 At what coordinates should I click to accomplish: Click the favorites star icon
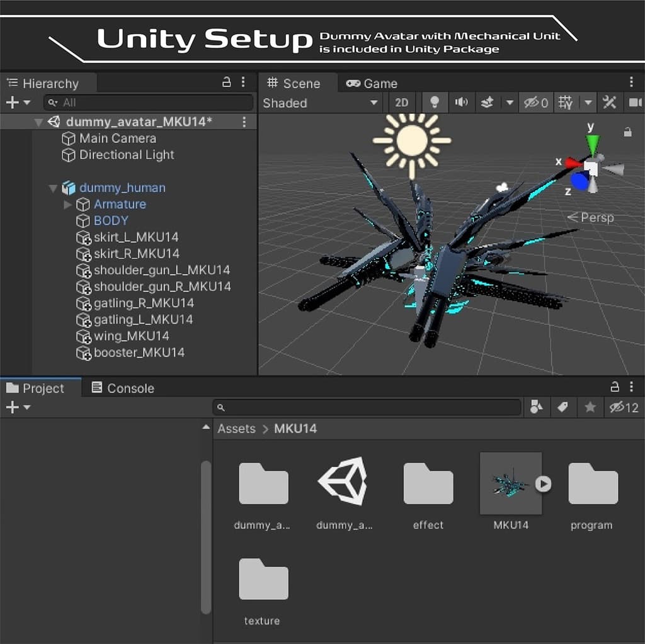590,407
